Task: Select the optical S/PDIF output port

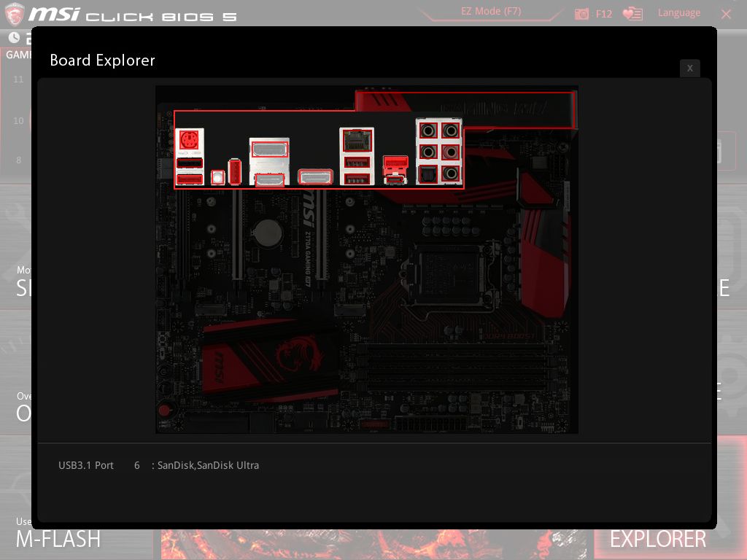Action: 427,174
